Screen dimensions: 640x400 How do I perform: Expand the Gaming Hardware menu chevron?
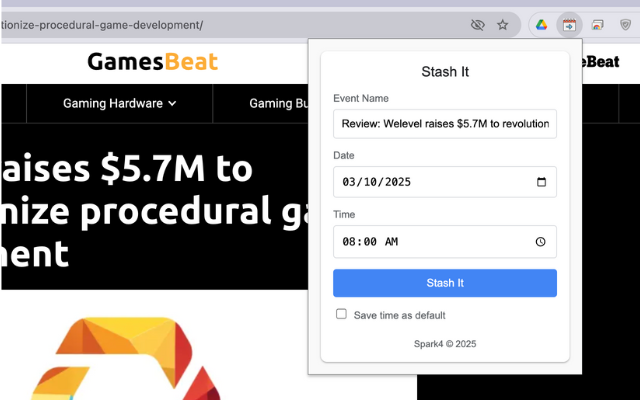[x=172, y=104]
